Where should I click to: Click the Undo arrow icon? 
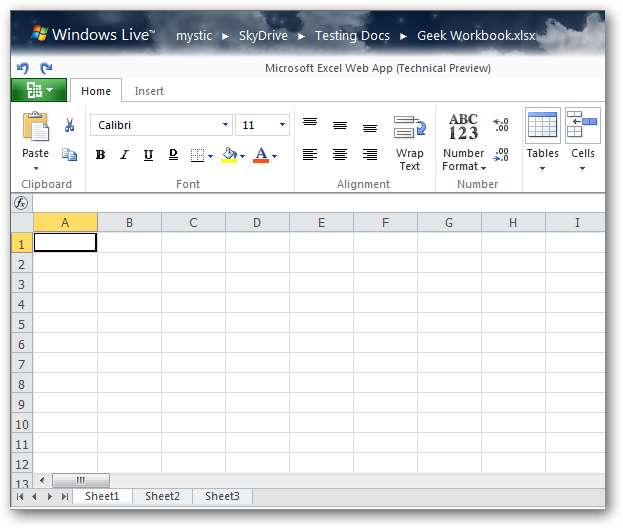(x=23, y=68)
